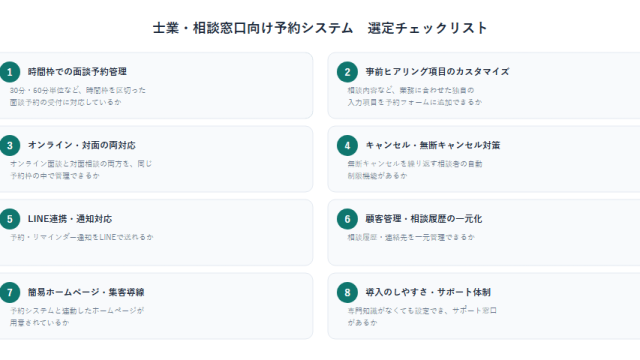Click the green number 3 badge
640x360 pixels.
click(10, 145)
